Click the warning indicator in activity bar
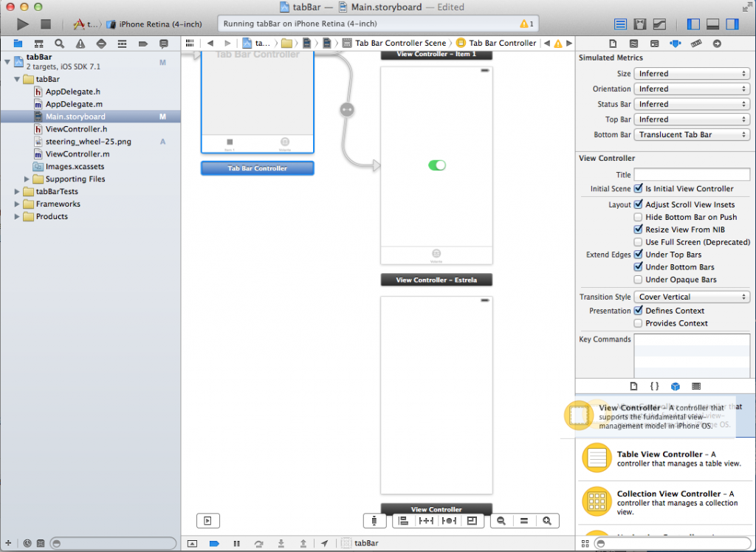The height and width of the screenshot is (552, 756). [526, 24]
